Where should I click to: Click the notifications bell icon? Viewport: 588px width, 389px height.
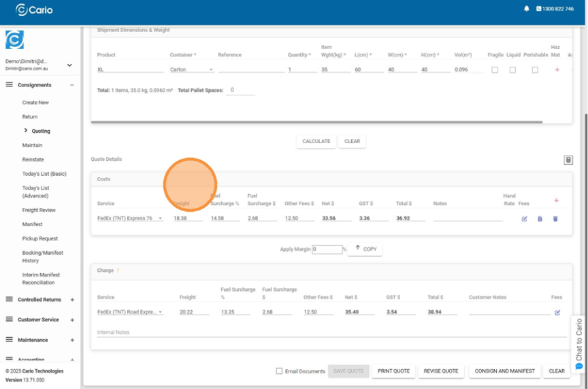pos(526,9)
